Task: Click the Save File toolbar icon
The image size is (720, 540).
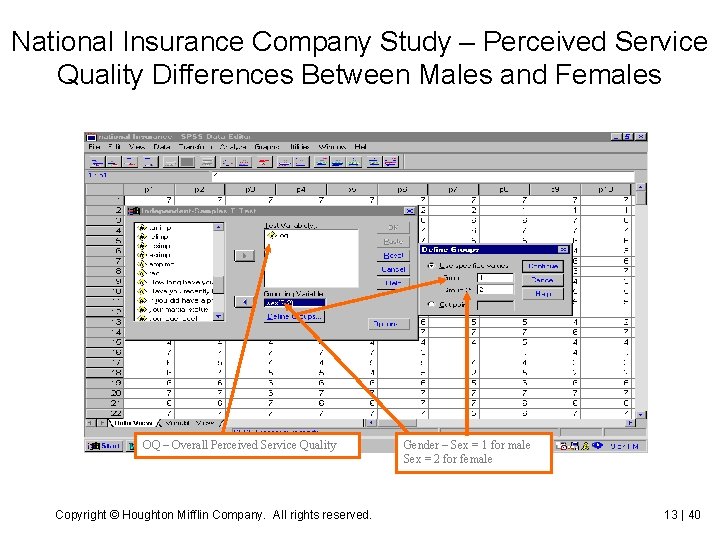Action: click(113, 162)
